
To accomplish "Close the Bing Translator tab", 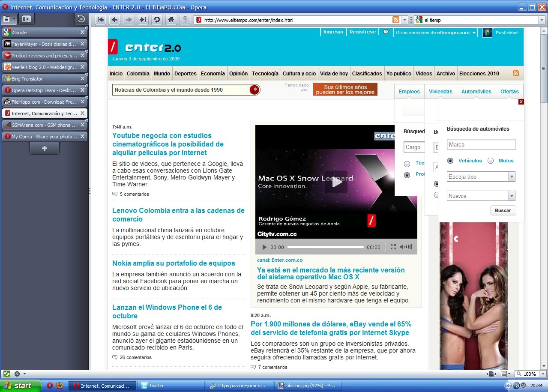I will [82, 79].
